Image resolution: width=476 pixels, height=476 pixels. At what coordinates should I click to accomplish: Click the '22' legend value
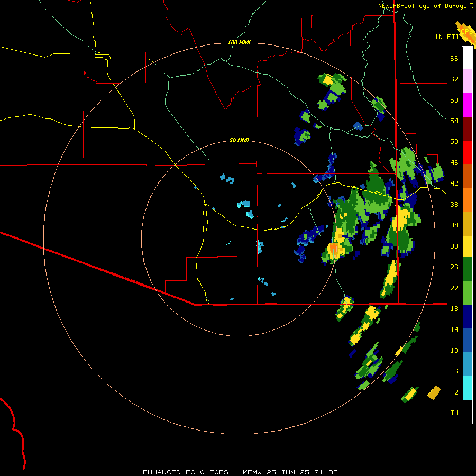(454, 288)
